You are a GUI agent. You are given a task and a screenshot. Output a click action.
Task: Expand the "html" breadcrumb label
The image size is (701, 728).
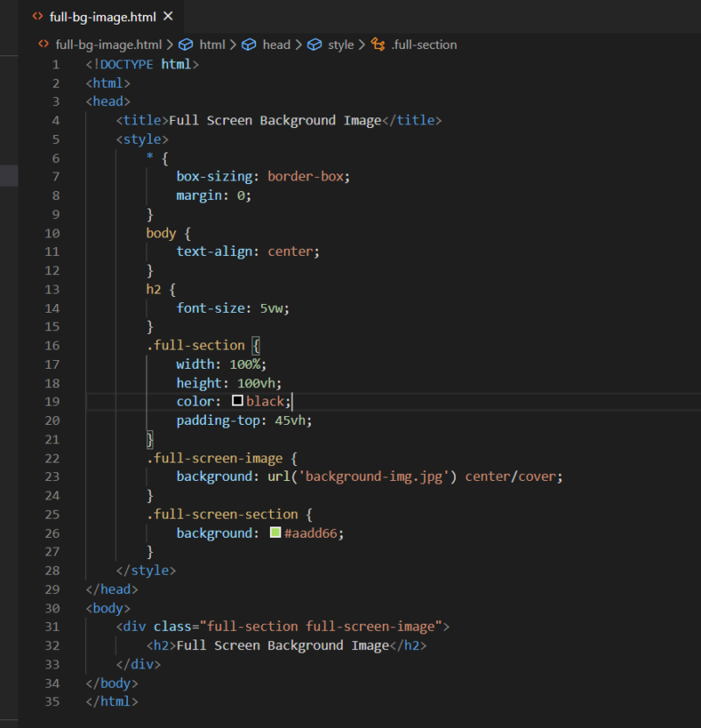tap(212, 45)
